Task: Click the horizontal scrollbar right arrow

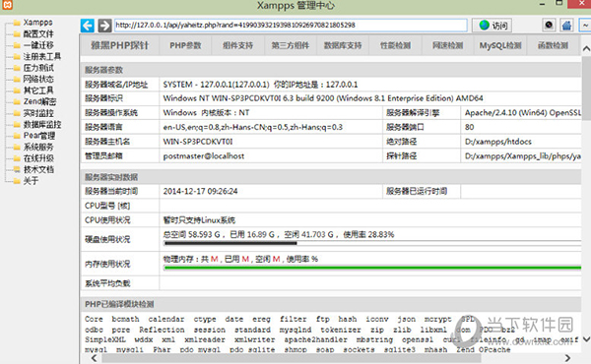Action: point(567,358)
